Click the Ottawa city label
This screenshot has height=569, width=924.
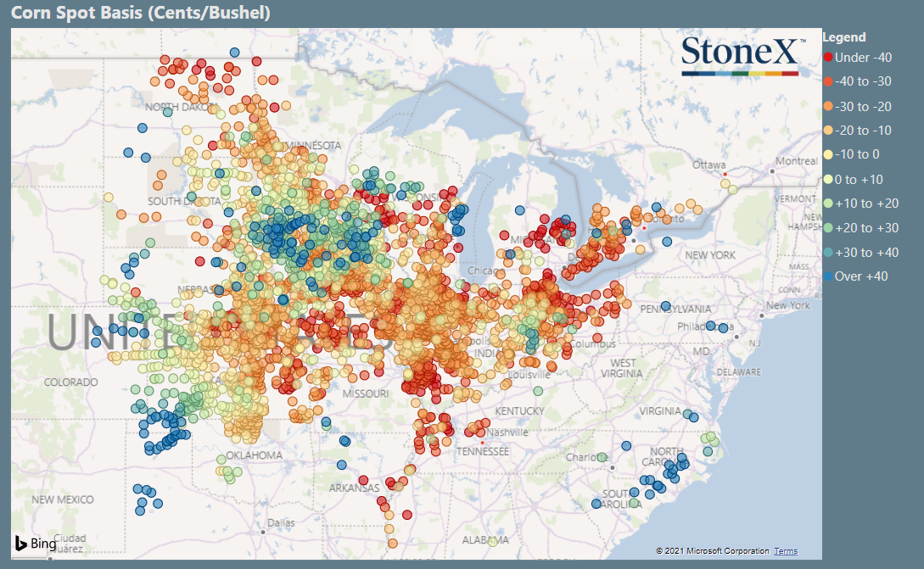pyautogui.click(x=709, y=165)
